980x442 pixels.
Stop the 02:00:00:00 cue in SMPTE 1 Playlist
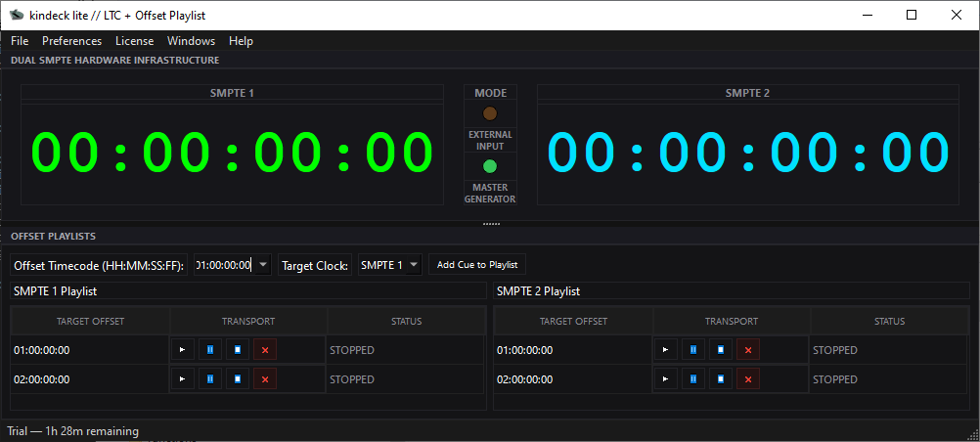[238, 378]
